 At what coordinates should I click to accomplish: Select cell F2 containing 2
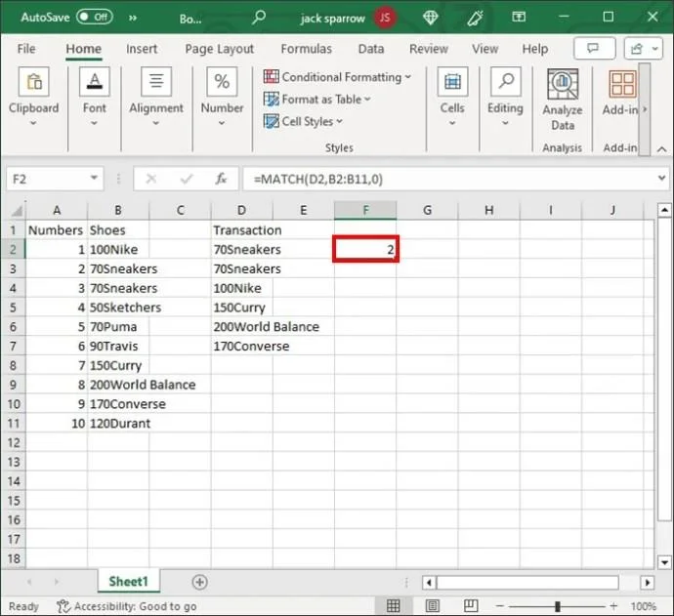pos(365,249)
